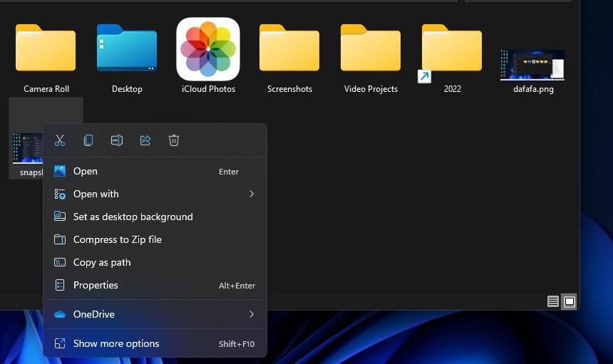Select the Screenshots folder
Viewport: 613px width, 364px height.
coord(289,48)
